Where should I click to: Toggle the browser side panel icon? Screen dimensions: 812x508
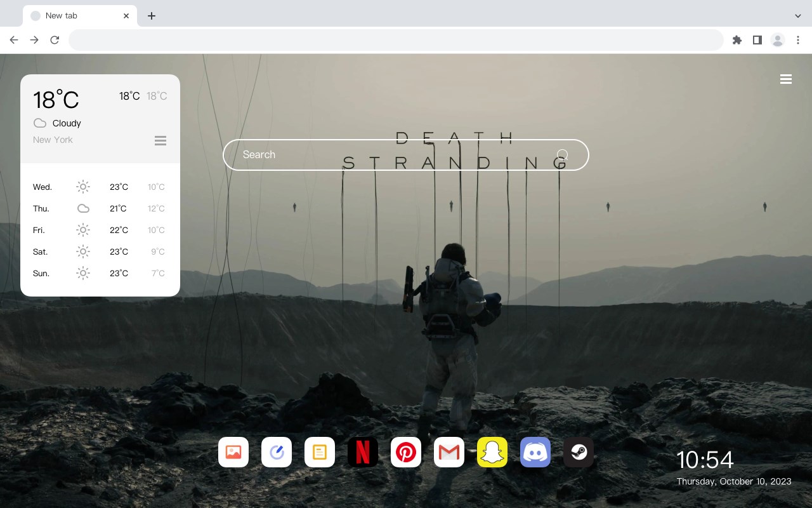[x=757, y=40]
